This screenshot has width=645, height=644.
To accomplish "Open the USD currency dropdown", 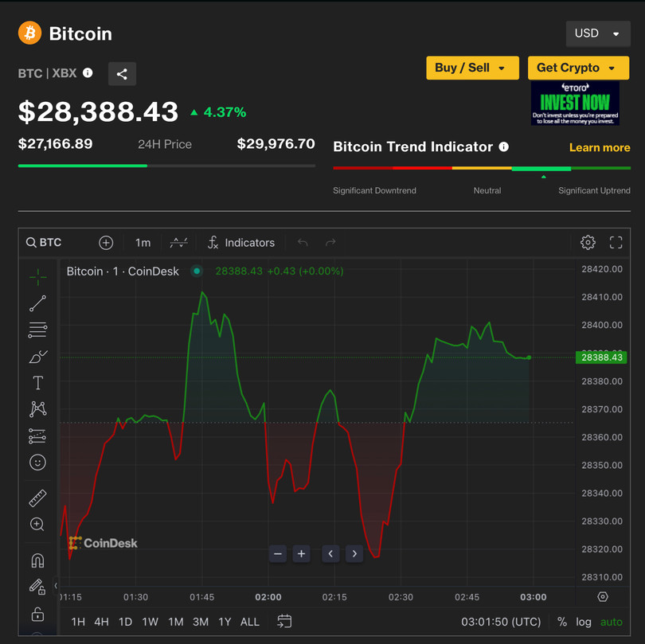I will [597, 33].
